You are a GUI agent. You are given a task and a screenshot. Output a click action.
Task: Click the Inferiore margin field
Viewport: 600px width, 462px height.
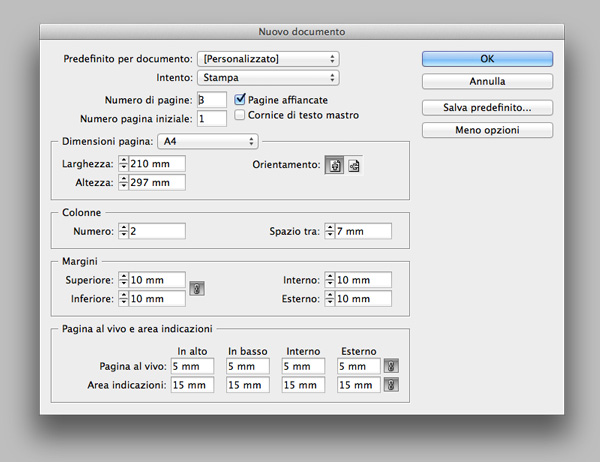coord(157,299)
